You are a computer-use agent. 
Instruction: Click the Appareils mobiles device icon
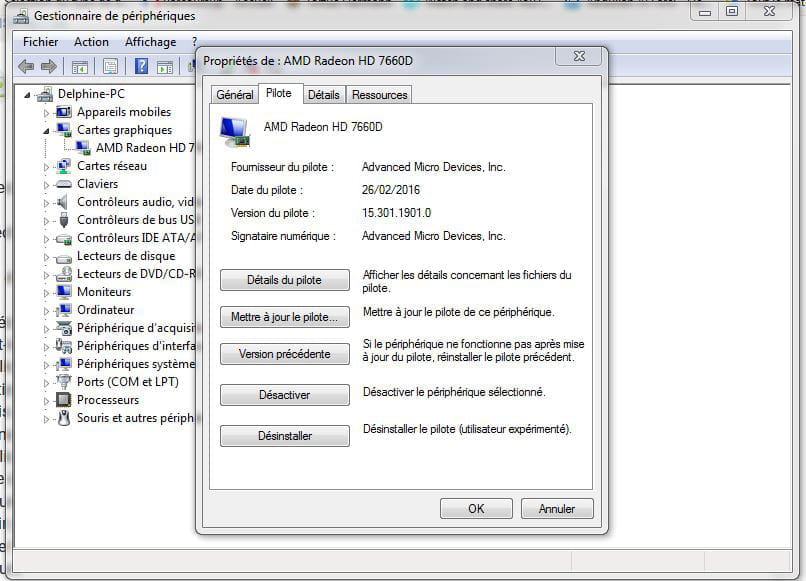tap(64, 112)
